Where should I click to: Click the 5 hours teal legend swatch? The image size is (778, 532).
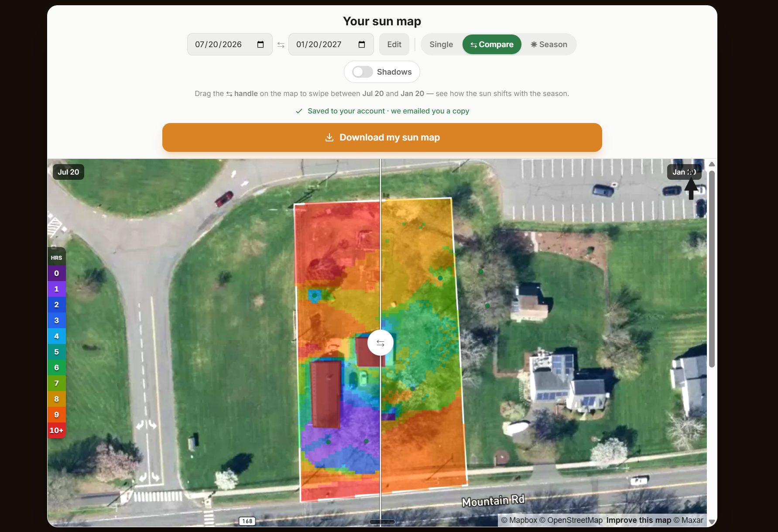pyautogui.click(x=57, y=352)
